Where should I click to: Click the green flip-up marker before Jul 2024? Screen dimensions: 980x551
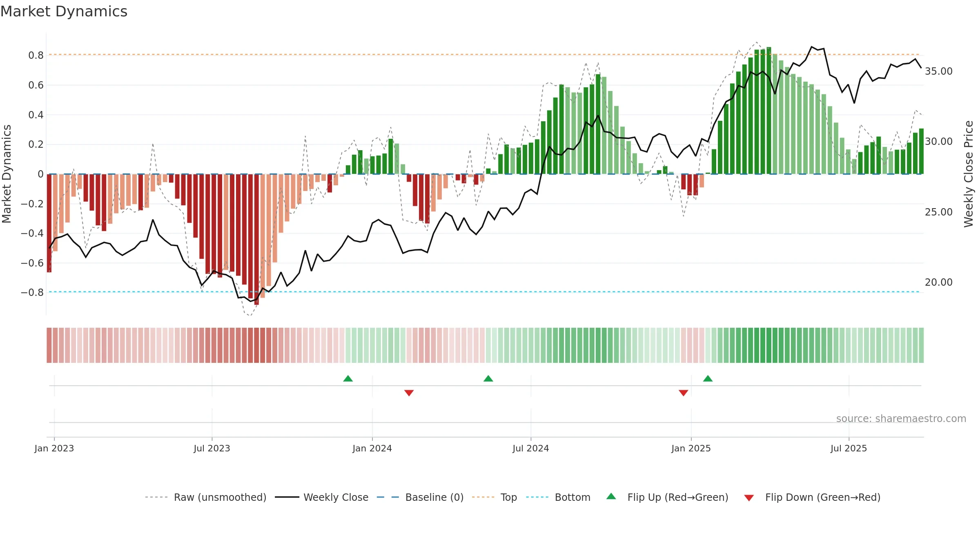488,378
